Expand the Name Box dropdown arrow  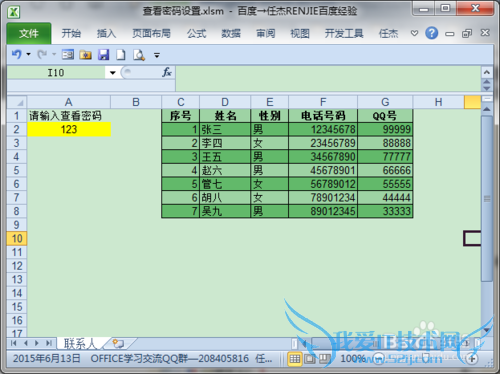[113, 73]
